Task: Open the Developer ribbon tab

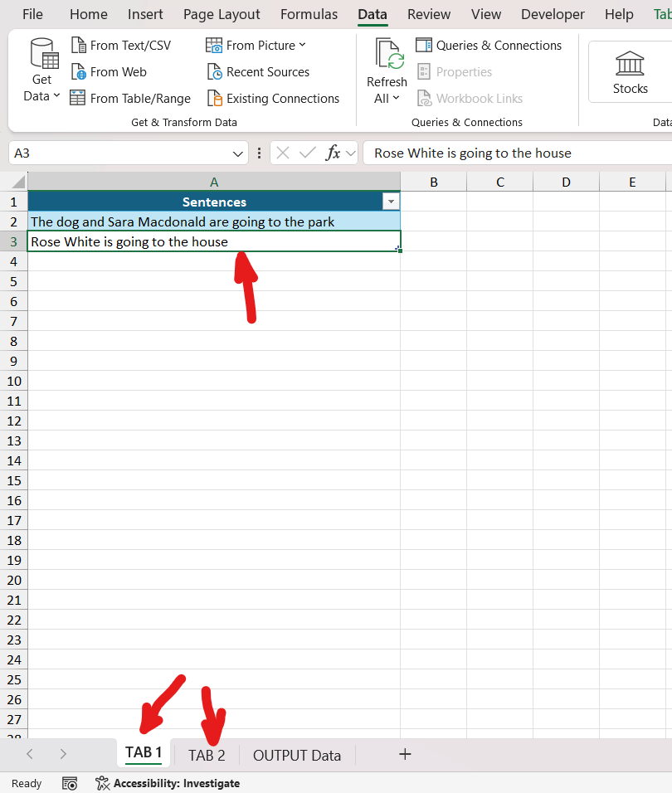Action: coord(553,14)
